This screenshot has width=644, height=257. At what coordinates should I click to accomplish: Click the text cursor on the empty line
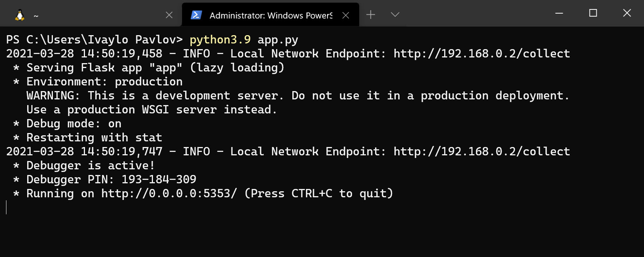point(6,207)
